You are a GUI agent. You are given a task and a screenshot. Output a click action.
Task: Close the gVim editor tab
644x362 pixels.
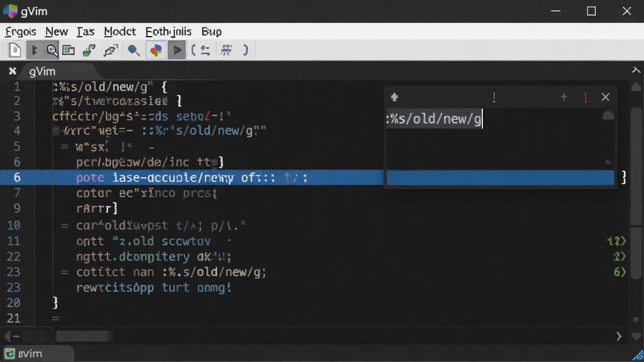click(x=13, y=72)
